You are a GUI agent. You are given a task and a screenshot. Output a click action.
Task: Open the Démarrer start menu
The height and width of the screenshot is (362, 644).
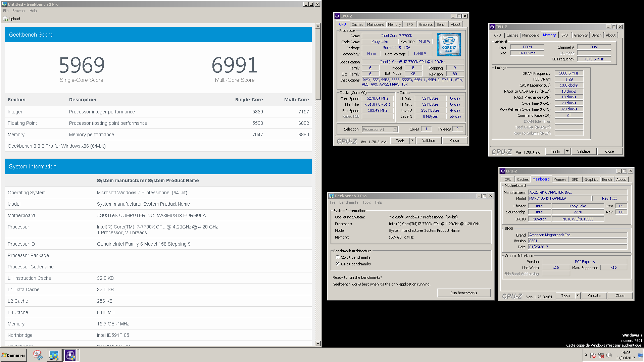(13, 355)
